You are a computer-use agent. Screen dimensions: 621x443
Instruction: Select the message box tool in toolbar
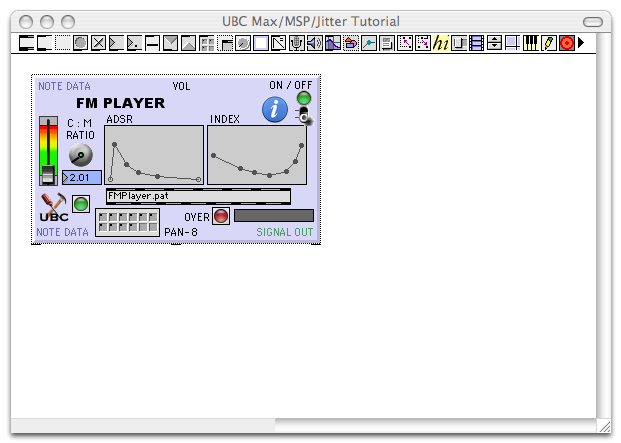[x=44, y=43]
